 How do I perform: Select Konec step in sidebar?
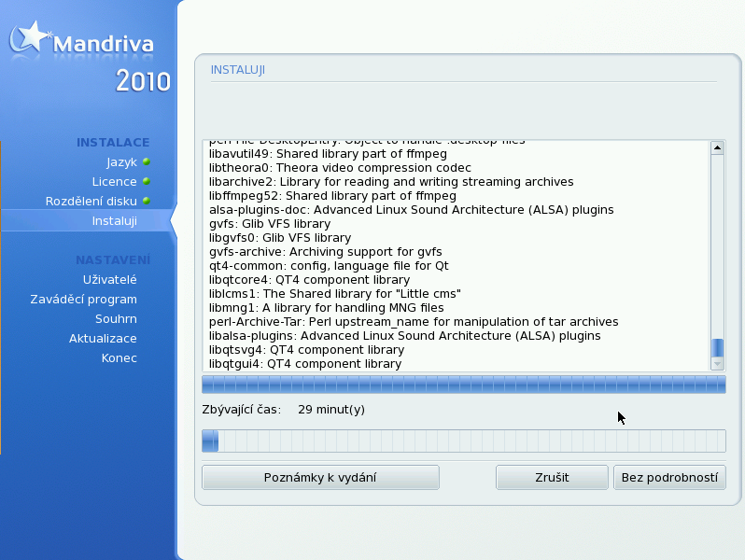point(119,357)
